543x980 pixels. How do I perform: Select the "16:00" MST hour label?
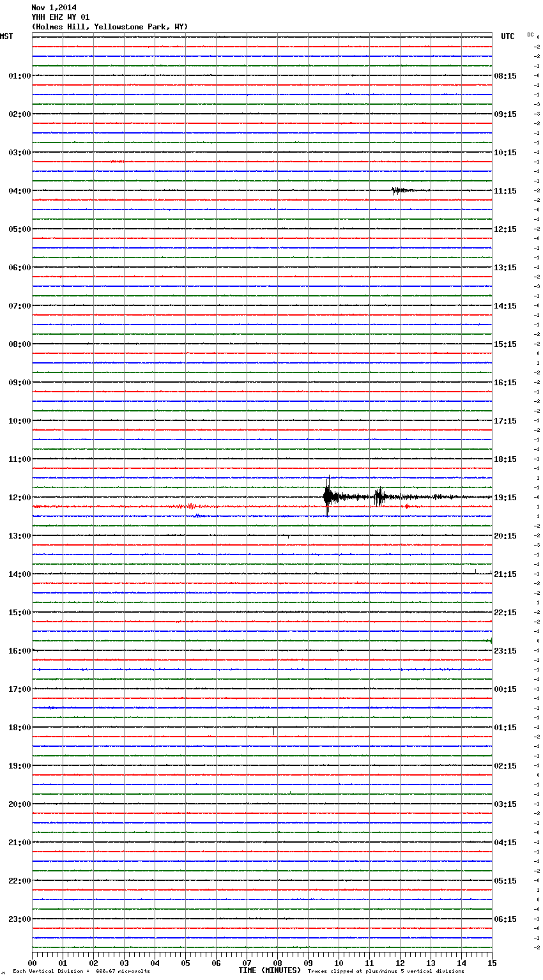pyautogui.click(x=20, y=651)
